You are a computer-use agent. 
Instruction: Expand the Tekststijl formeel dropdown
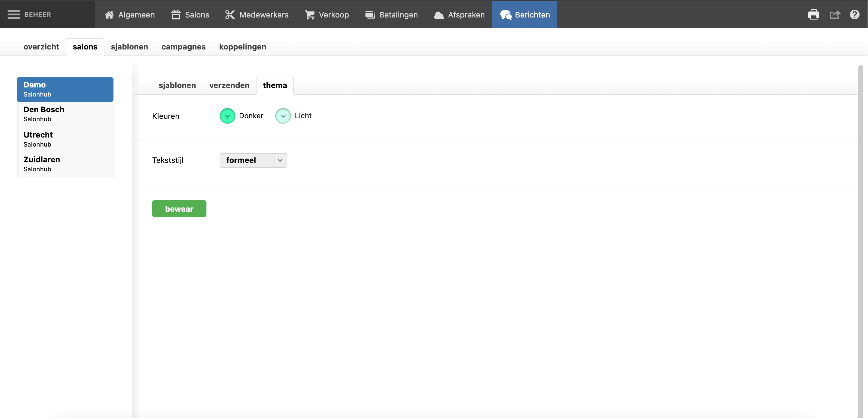pos(254,160)
